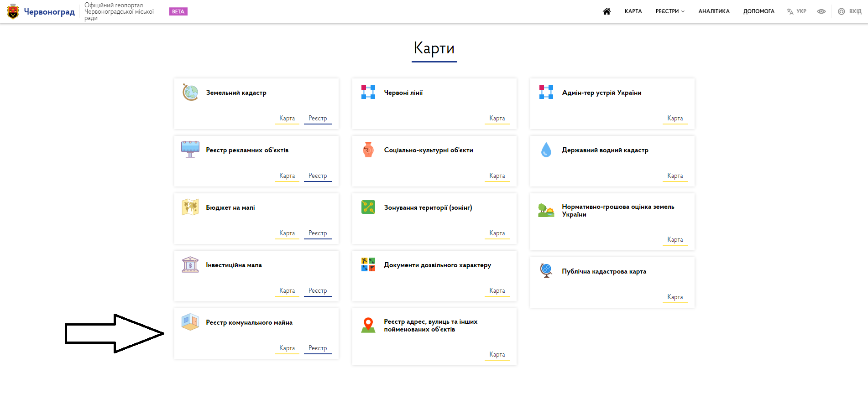
Task: Open the ДОПОМОГА menu item
Action: (758, 11)
